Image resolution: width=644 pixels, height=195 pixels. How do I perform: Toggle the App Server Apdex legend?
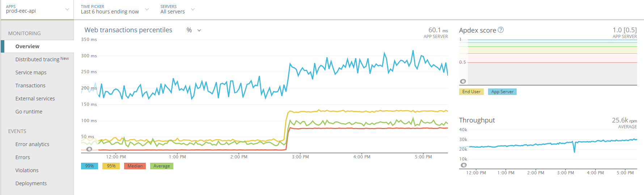[502, 92]
